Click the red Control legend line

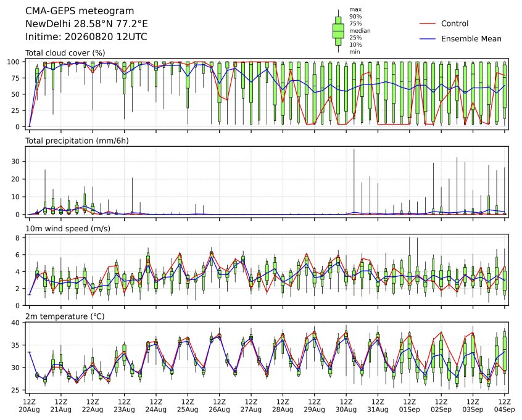pos(428,23)
